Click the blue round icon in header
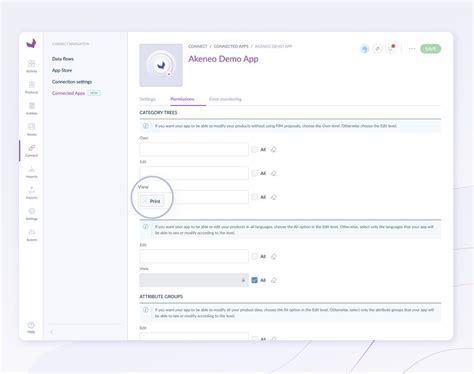Image resolution: width=474 pixels, height=374 pixels. [x=365, y=49]
